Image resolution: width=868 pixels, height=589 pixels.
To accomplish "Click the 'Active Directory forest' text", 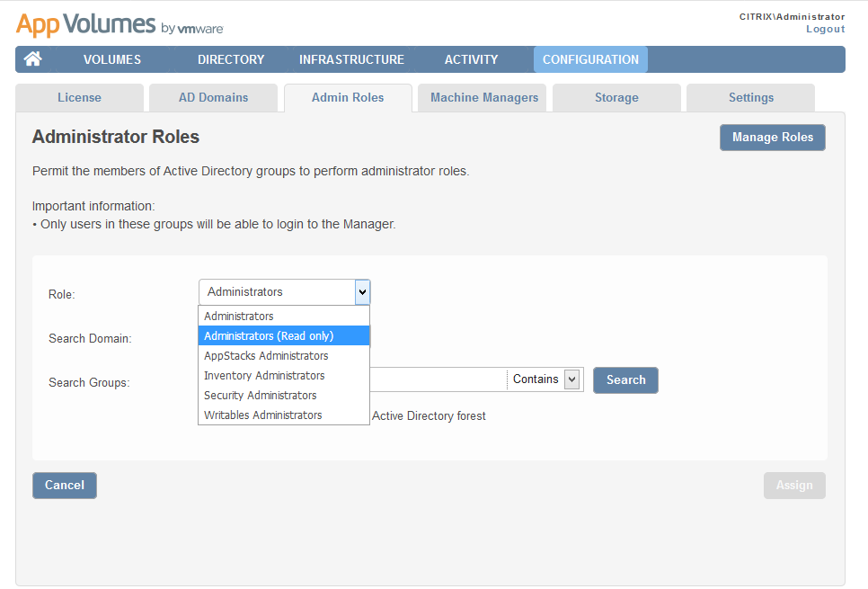I will [429, 416].
